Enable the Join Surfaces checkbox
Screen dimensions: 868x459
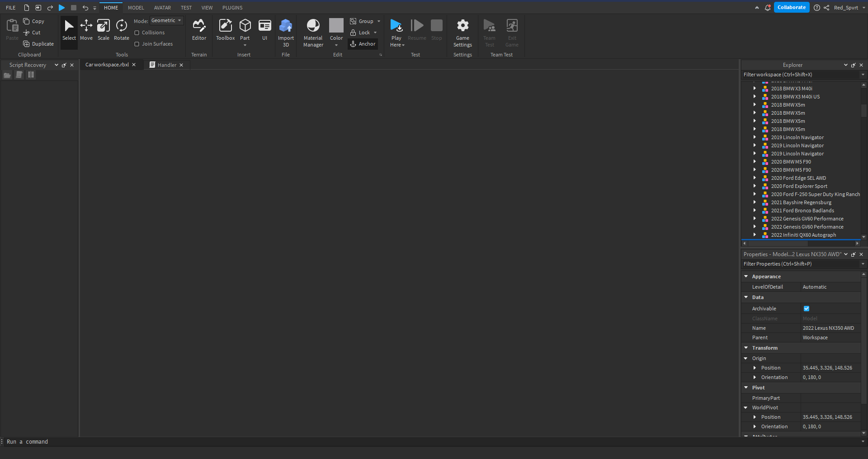[x=137, y=44]
